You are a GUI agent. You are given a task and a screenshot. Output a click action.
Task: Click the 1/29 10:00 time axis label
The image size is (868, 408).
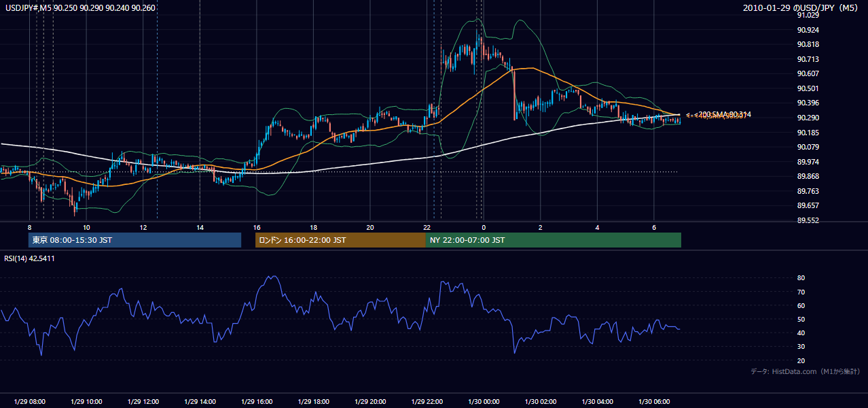click(x=86, y=402)
